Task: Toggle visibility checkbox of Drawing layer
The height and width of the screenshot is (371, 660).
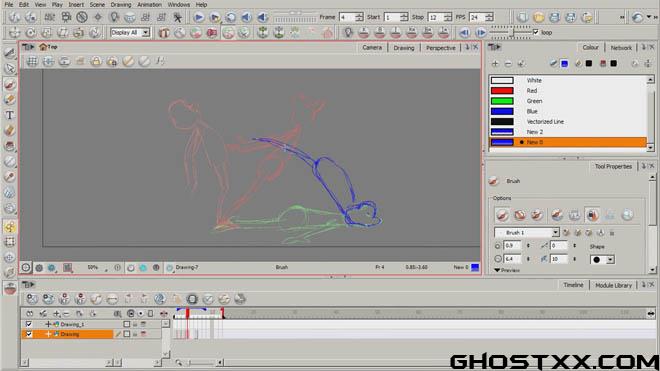Action: click(29, 334)
